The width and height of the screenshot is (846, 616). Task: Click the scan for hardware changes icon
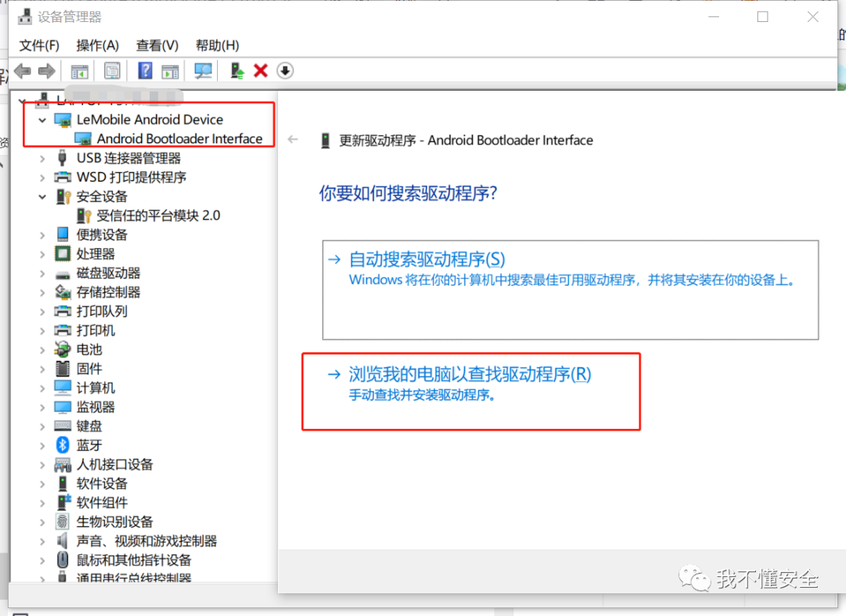203,70
